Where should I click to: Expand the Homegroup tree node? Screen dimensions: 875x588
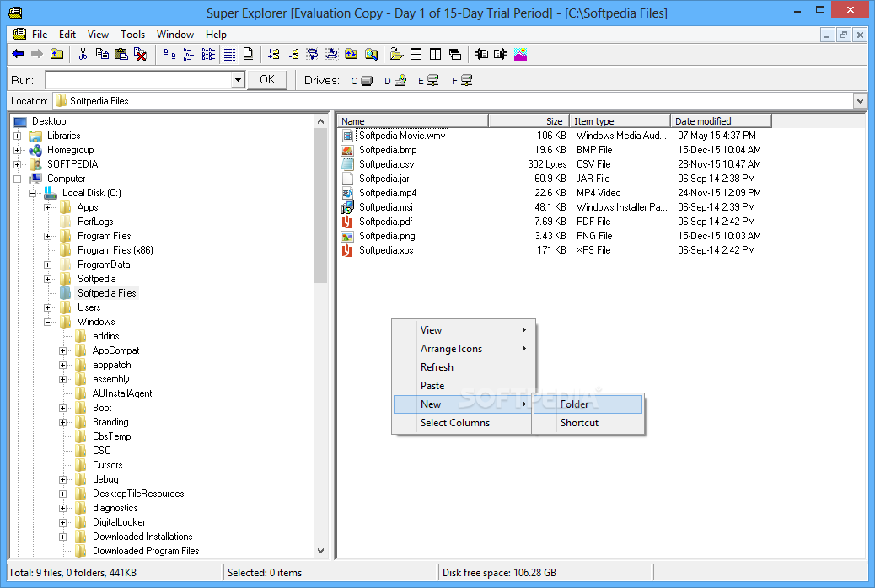click(x=18, y=150)
